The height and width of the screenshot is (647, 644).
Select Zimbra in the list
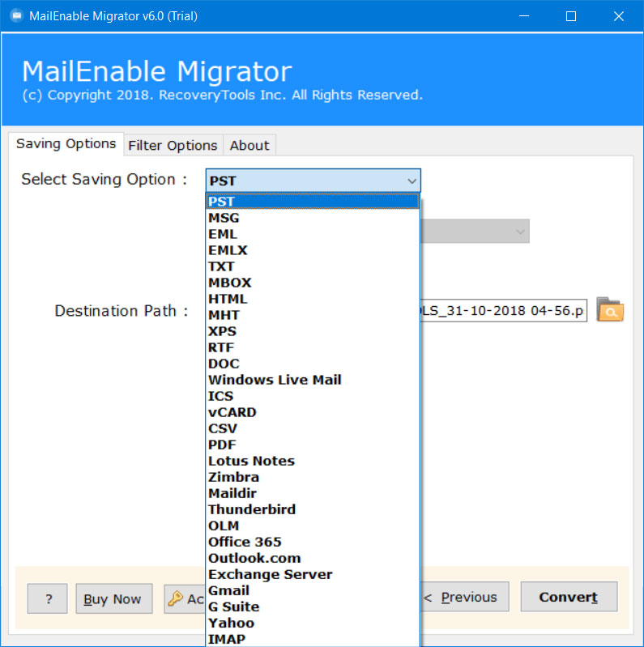coord(313,477)
